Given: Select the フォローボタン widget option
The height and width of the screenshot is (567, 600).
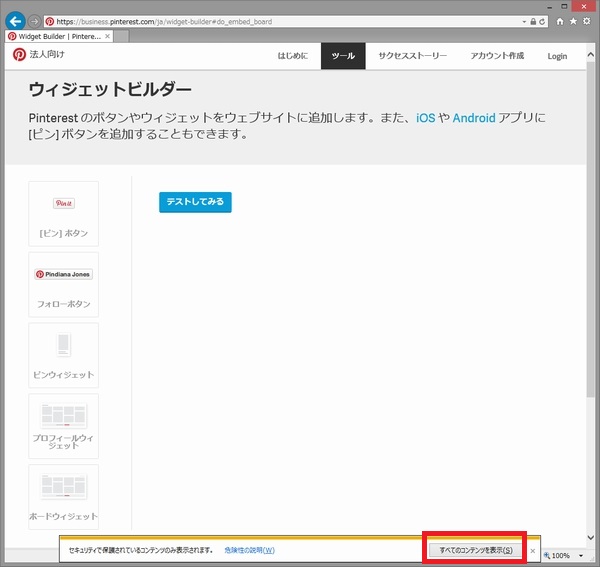Looking at the screenshot, I should pos(64,284).
